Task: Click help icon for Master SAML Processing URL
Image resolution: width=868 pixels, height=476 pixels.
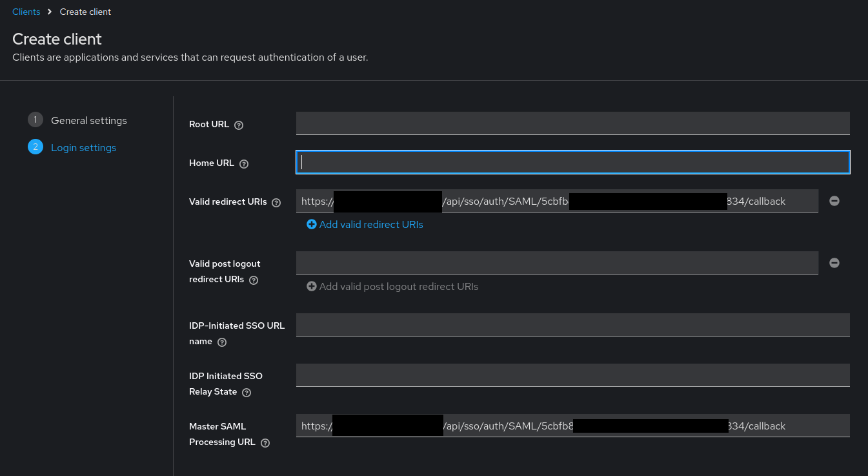Action: pyautogui.click(x=265, y=443)
